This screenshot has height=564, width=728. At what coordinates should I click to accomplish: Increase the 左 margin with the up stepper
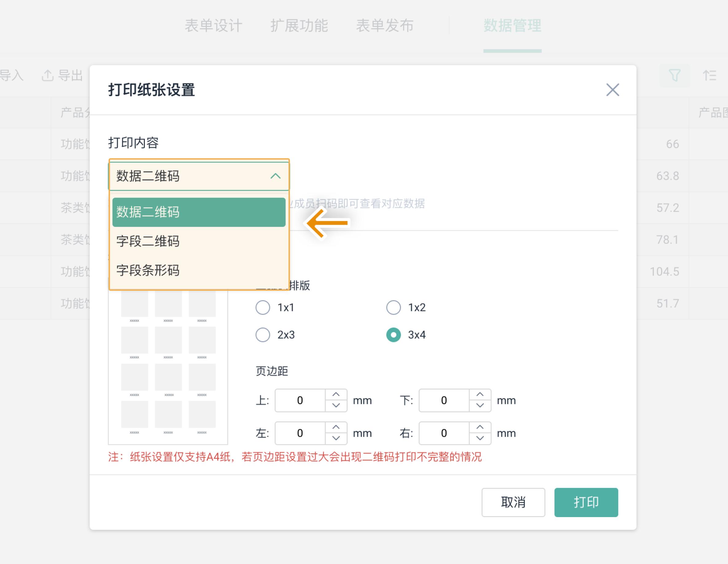tap(336, 428)
